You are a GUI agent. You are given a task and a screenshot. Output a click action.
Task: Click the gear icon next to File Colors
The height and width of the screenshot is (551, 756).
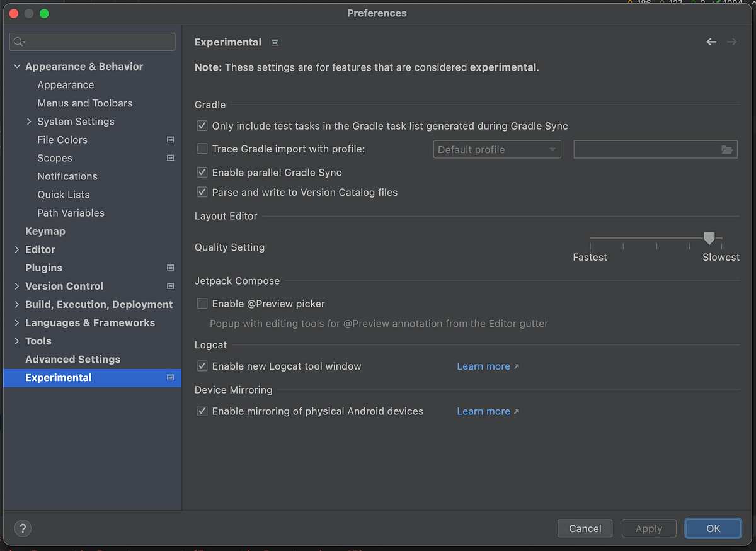(x=170, y=139)
